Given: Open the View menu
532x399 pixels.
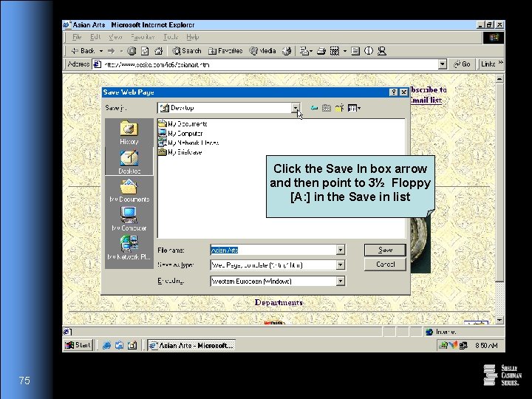Looking at the screenshot, I should 115,37.
